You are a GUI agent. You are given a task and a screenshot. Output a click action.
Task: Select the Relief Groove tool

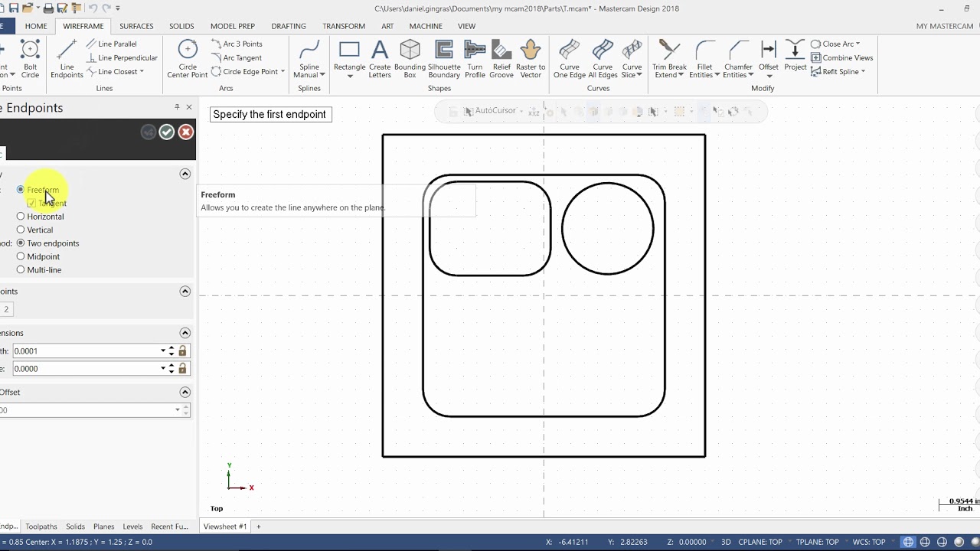tap(501, 59)
